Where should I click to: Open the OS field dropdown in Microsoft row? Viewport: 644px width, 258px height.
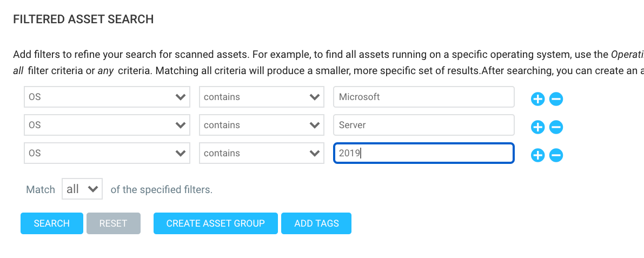click(x=107, y=97)
